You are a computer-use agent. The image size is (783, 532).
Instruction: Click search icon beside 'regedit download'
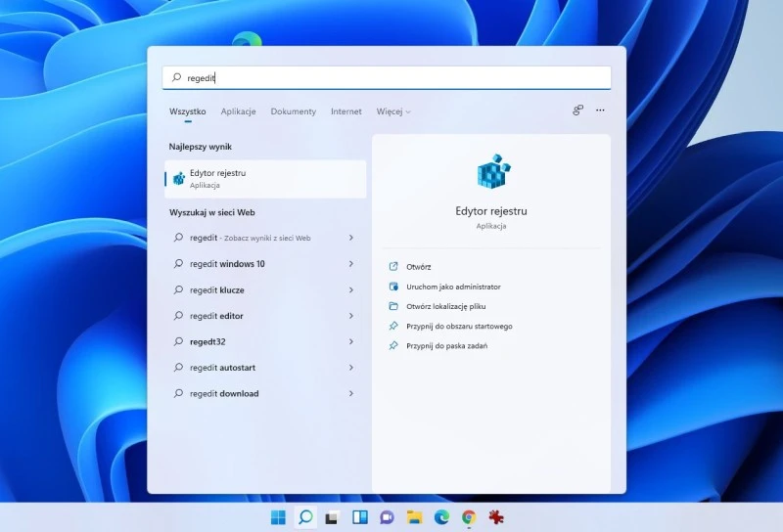(178, 393)
